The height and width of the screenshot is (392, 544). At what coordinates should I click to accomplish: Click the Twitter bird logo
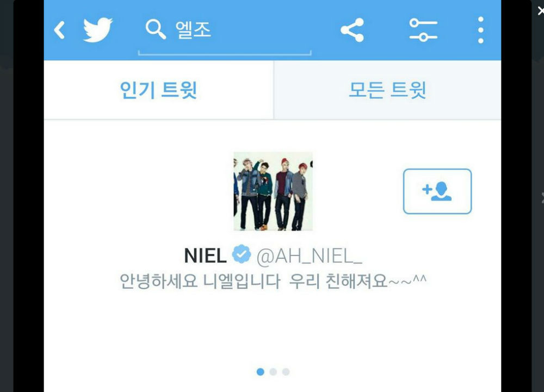(x=98, y=30)
